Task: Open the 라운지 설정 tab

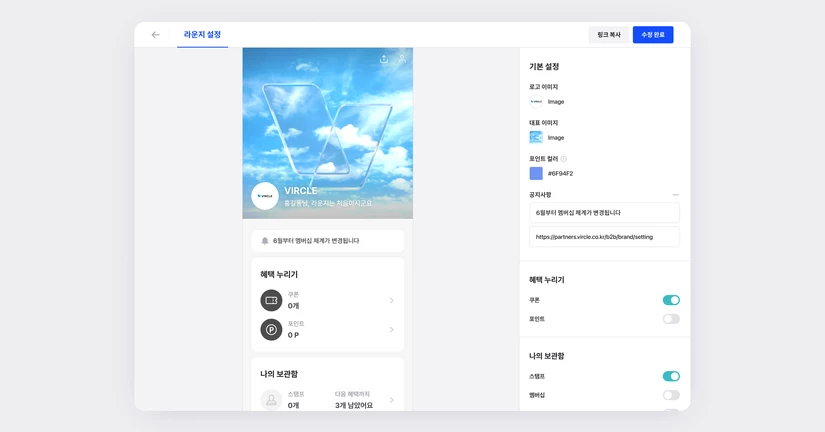Action: 202,35
